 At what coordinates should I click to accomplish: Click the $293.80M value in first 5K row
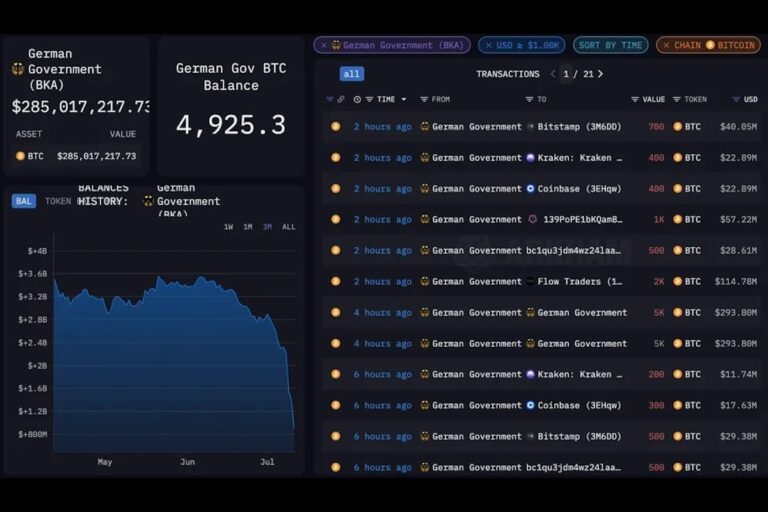point(736,313)
